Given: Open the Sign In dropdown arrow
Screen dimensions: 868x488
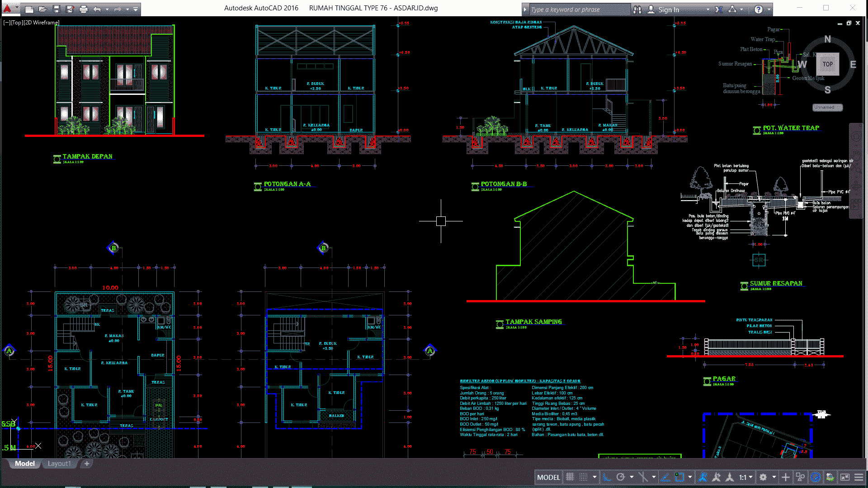Looking at the screenshot, I should click(708, 9).
